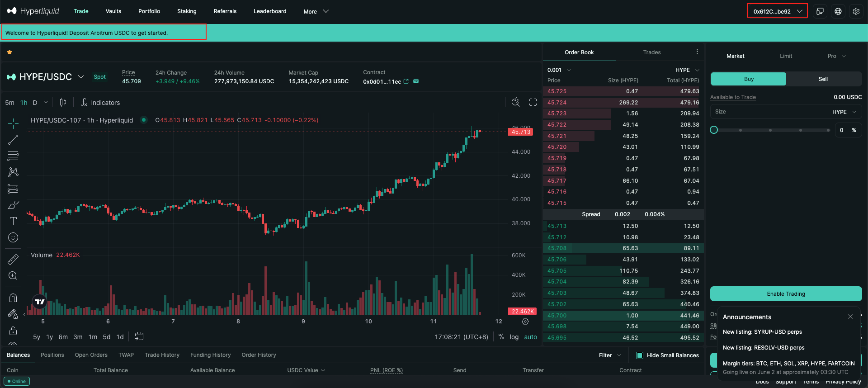The width and height of the screenshot is (868, 388).
Task: Open the Indicators menu button
Action: pyautogui.click(x=100, y=103)
